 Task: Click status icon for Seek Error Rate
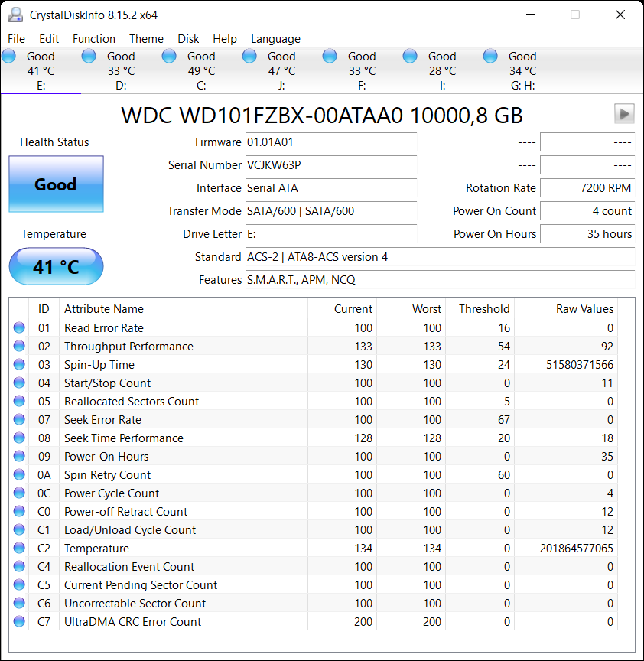click(19, 419)
